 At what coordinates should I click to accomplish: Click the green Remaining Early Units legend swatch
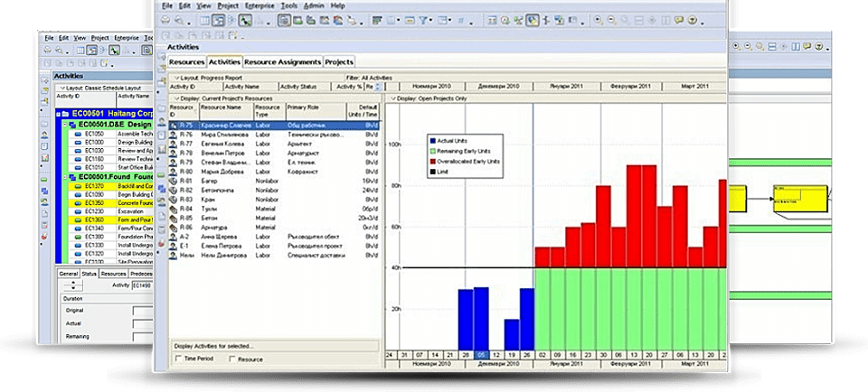pos(433,151)
